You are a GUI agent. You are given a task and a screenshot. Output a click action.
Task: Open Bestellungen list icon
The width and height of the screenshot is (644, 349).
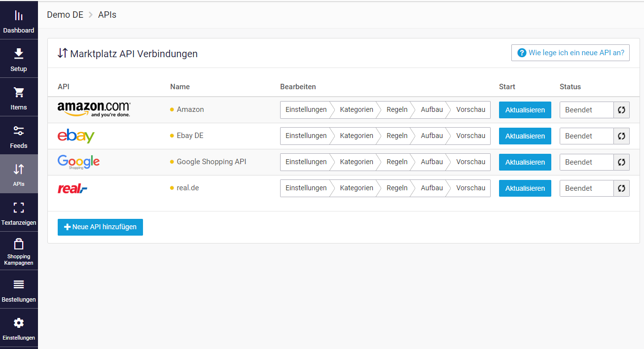[x=19, y=284]
